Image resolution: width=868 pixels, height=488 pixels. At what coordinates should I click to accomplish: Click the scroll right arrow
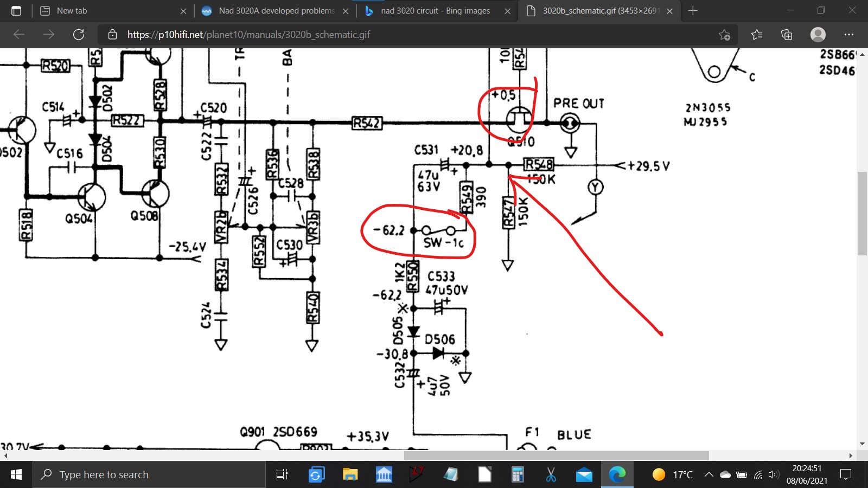click(x=851, y=455)
